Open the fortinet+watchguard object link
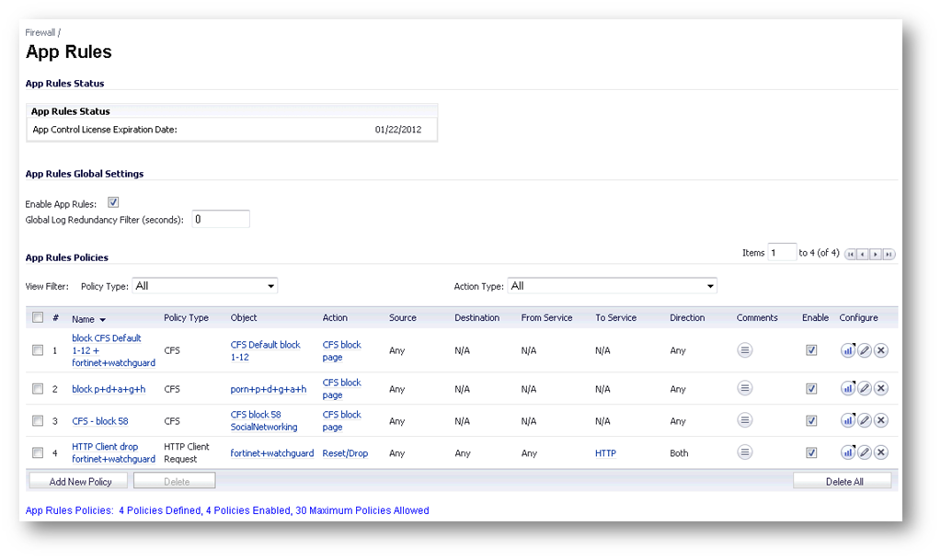 (x=271, y=453)
